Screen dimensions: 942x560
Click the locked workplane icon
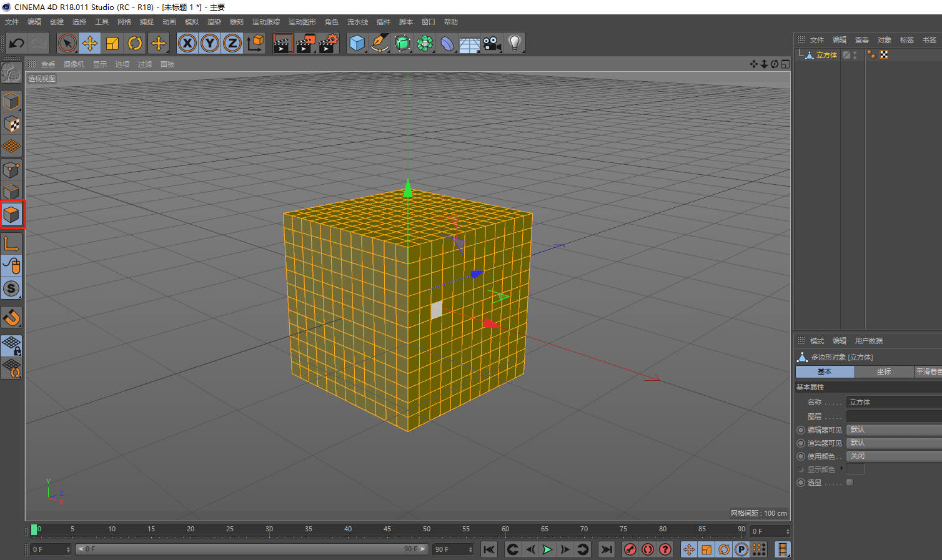(11, 345)
